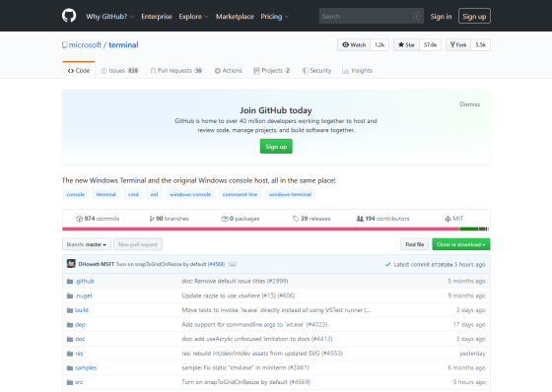Fork the repository
Viewport: 552px width, 392px height.
click(458, 44)
